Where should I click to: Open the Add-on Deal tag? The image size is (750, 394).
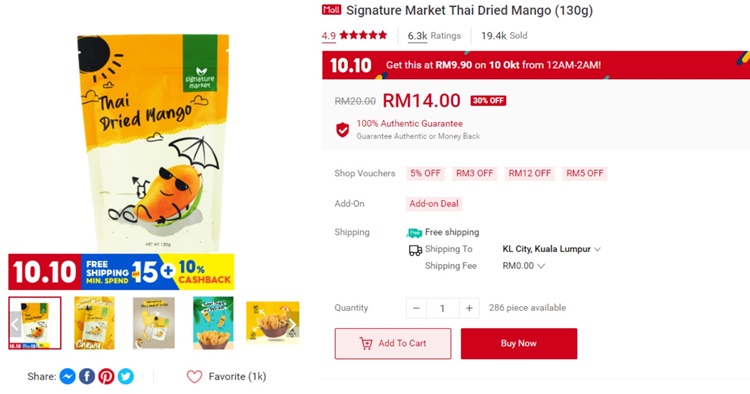coord(434,204)
